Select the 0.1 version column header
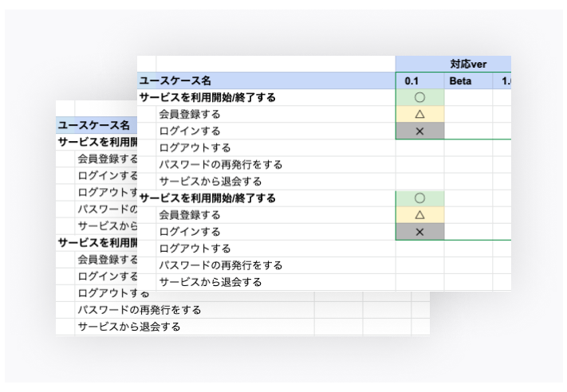The height and width of the screenshot is (392, 567). (x=419, y=80)
